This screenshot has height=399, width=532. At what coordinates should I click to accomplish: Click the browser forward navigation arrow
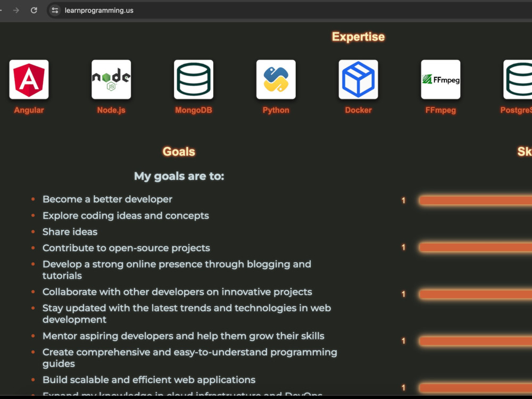point(16,10)
